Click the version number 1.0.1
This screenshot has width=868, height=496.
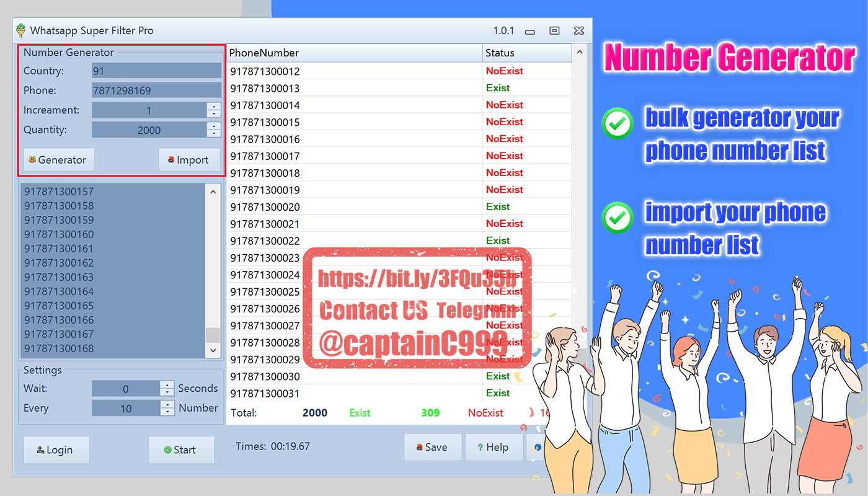coord(503,31)
